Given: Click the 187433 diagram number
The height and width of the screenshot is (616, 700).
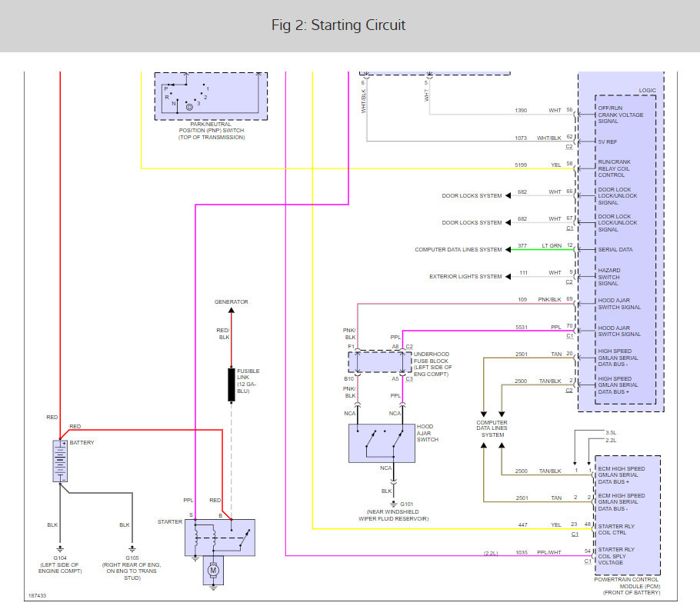Looking at the screenshot, I should click(x=37, y=595).
